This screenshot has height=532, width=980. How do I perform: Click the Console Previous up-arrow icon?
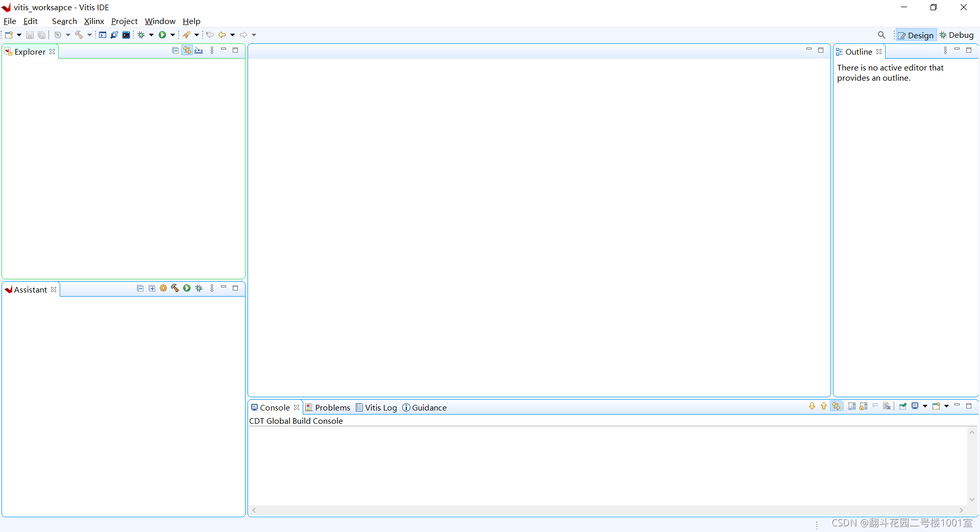point(824,406)
